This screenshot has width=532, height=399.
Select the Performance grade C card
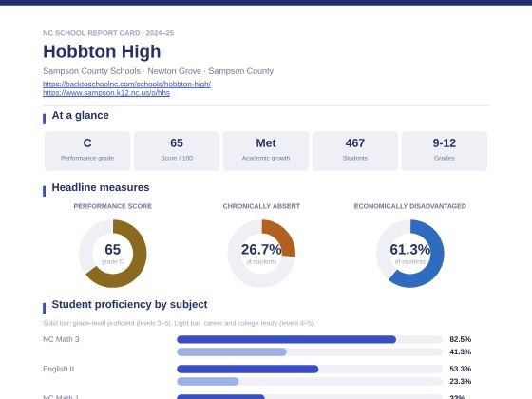pos(87,151)
